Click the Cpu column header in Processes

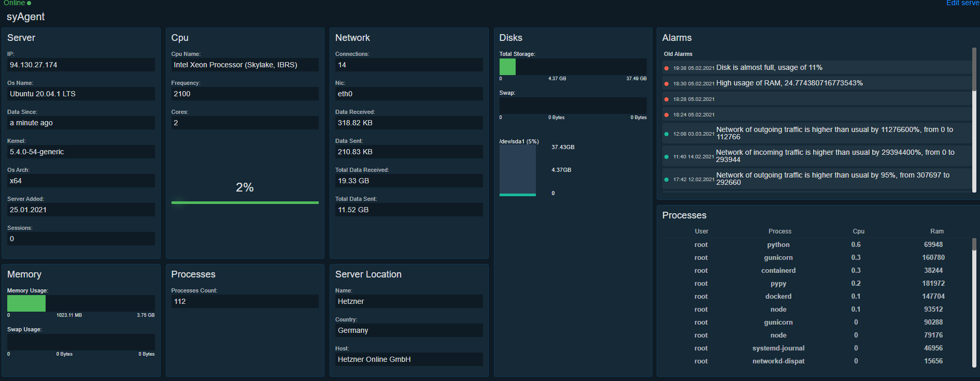[858, 231]
